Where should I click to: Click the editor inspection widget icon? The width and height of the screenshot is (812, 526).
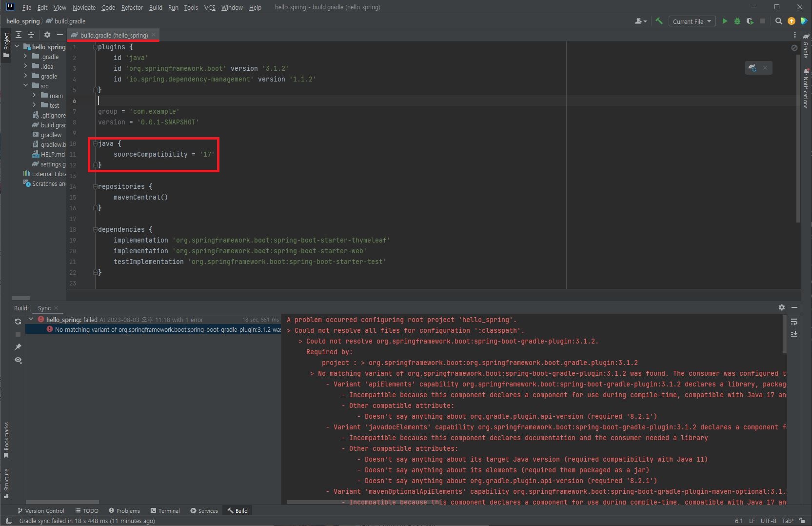[794, 48]
